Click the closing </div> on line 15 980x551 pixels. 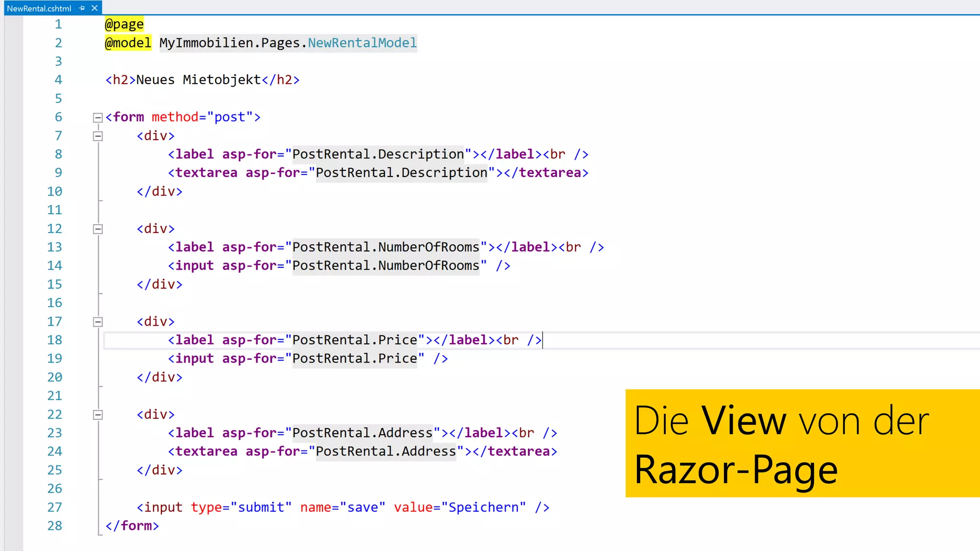pyautogui.click(x=159, y=284)
